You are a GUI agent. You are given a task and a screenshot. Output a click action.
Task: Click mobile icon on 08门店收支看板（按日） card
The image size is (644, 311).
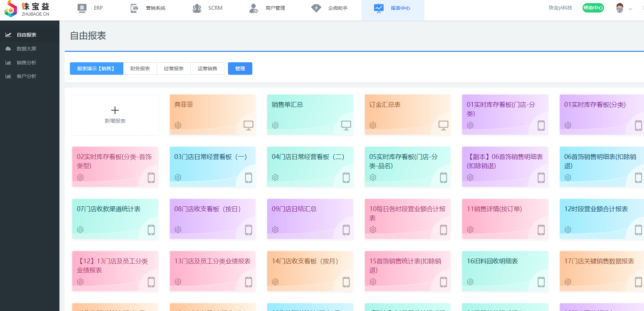248,230
